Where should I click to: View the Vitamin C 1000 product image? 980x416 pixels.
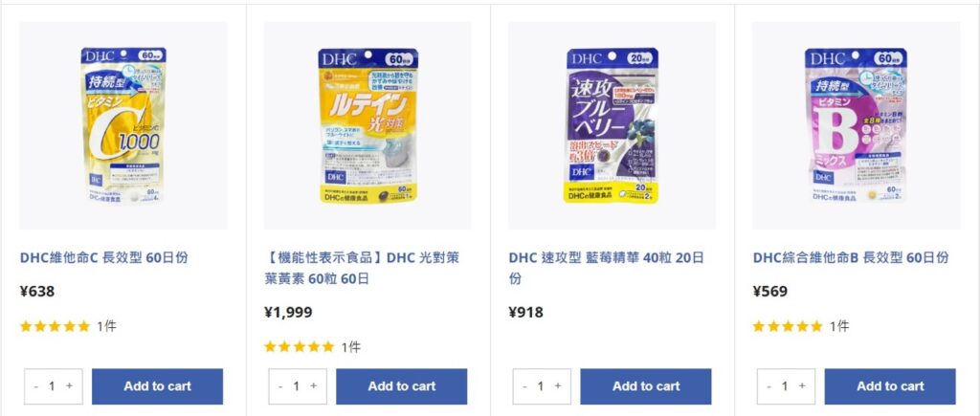123,125
